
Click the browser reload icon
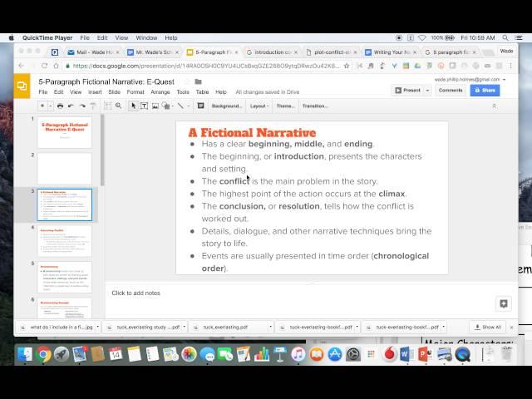44,66
